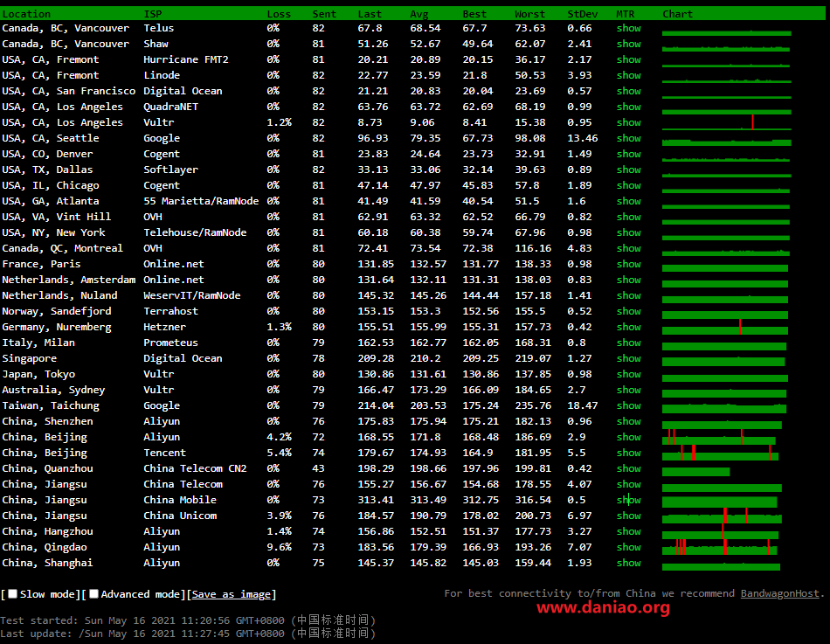This screenshot has height=644, width=830.
Task: Show MTR for Los Angeles Vultr
Action: point(629,122)
